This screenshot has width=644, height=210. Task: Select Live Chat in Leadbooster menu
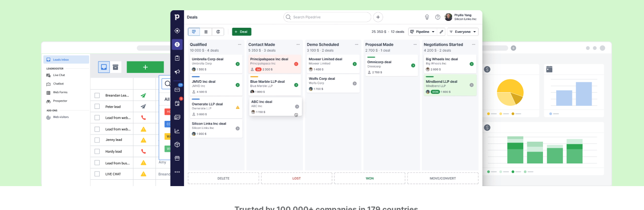[56, 75]
